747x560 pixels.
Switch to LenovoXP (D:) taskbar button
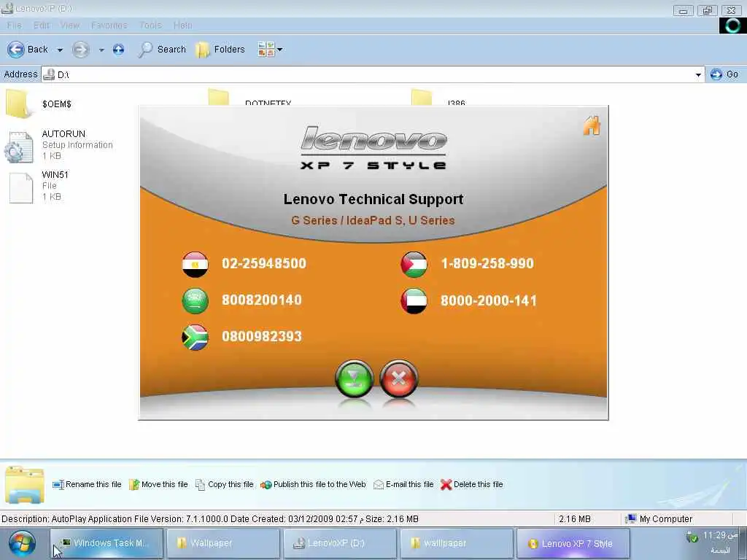coord(340,543)
